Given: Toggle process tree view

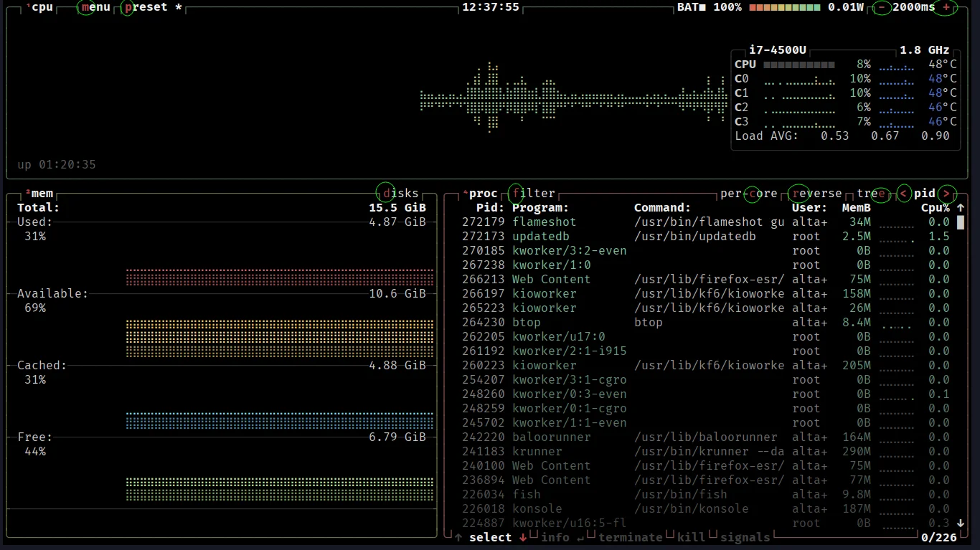Looking at the screenshot, I should coord(871,194).
